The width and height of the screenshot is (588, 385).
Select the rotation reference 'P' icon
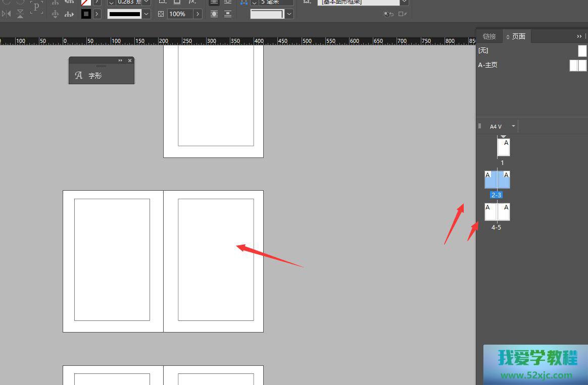[x=36, y=8]
